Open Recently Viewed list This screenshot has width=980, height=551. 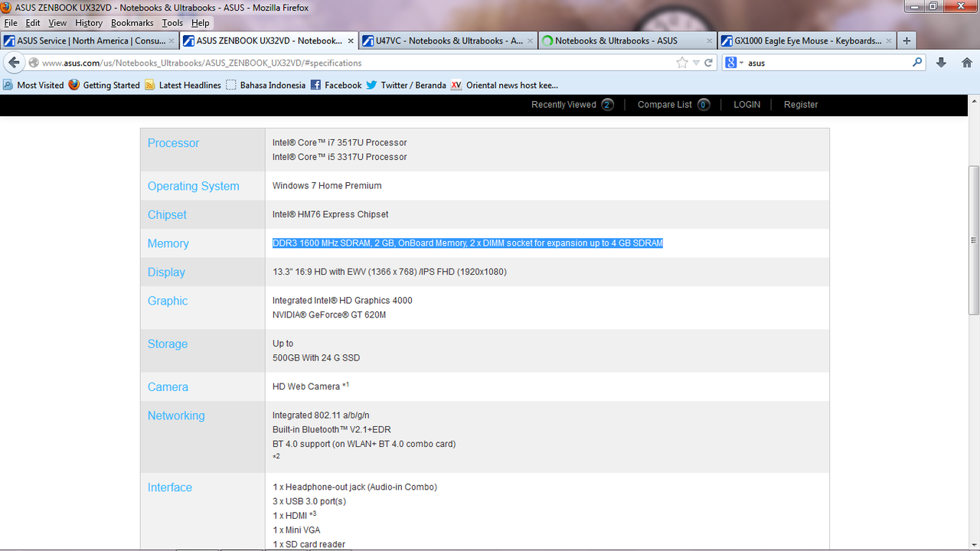click(573, 105)
